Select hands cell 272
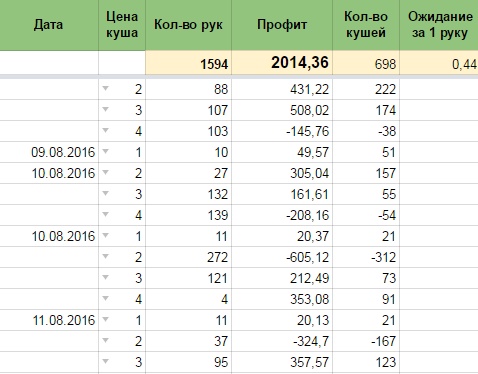The height and width of the screenshot is (374, 478). click(x=188, y=257)
